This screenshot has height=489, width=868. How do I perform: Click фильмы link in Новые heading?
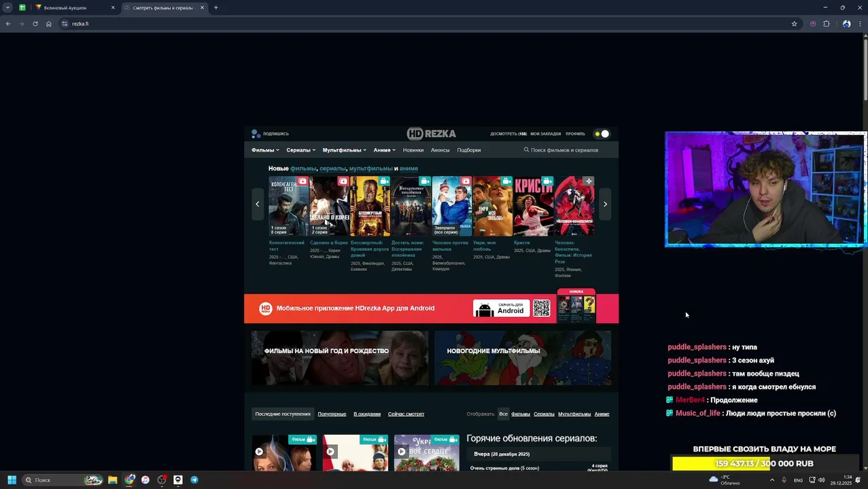pos(303,168)
